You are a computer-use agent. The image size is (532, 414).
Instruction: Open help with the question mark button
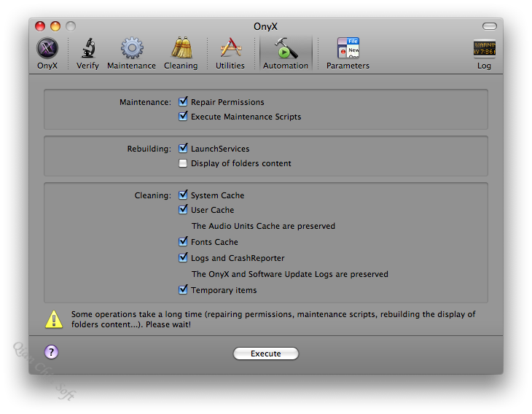tap(51, 352)
